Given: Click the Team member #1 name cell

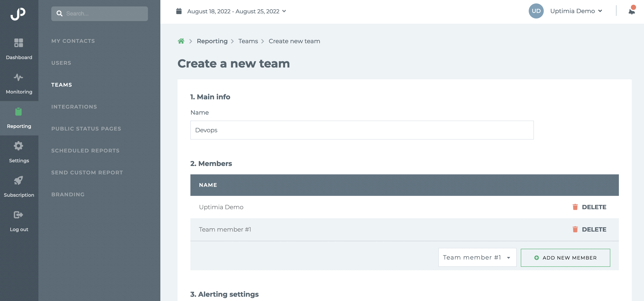Looking at the screenshot, I should click(225, 229).
